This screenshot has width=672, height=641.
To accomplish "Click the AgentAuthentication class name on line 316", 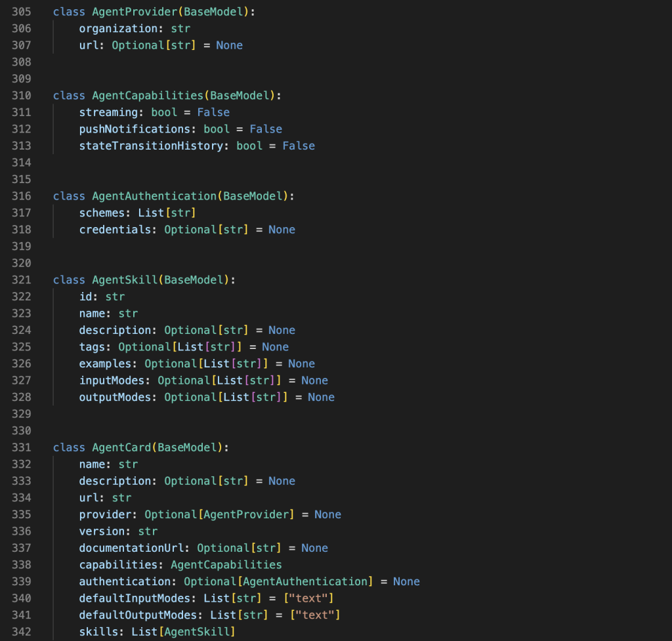I will click(x=154, y=196).
